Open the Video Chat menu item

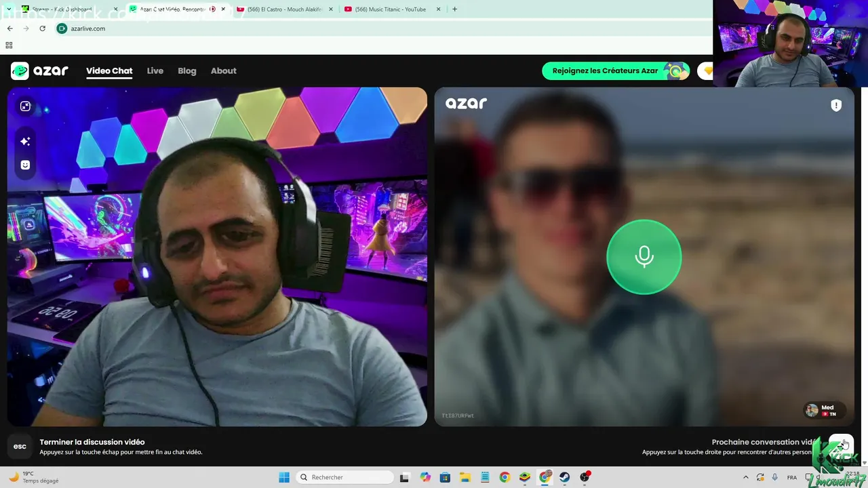coord(109,70)
